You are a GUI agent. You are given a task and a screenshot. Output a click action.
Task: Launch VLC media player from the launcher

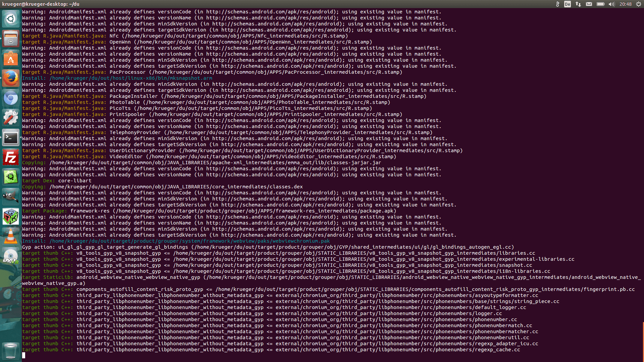tap(11, 237)
